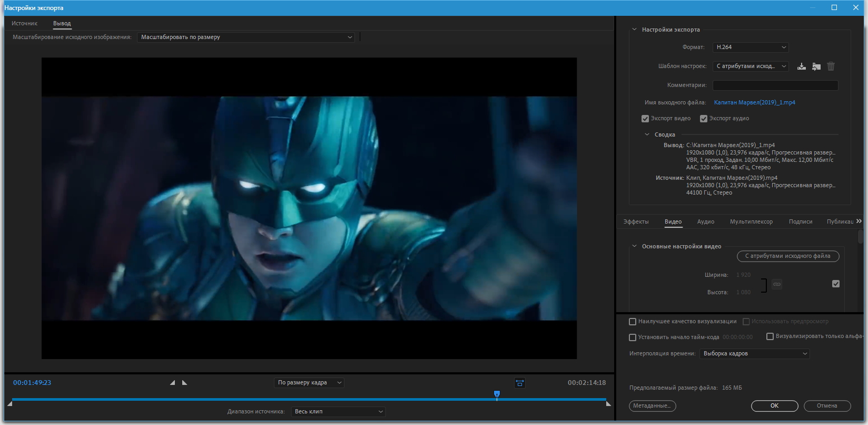Open Интерполяция времени Выборка кадров dropdown
Viewport: 868px width, 425px height.
754,354
